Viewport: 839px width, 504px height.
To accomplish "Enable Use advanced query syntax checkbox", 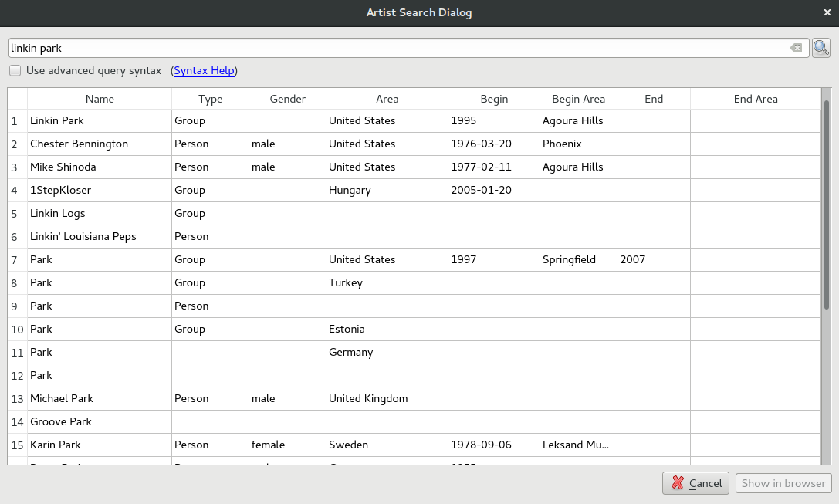I will 15,71.
